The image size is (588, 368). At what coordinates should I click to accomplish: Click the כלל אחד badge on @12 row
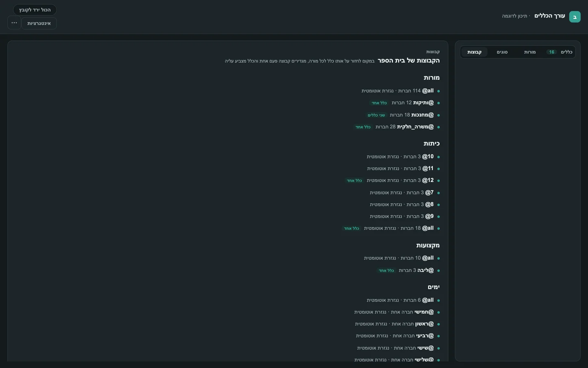pos(354,181)
